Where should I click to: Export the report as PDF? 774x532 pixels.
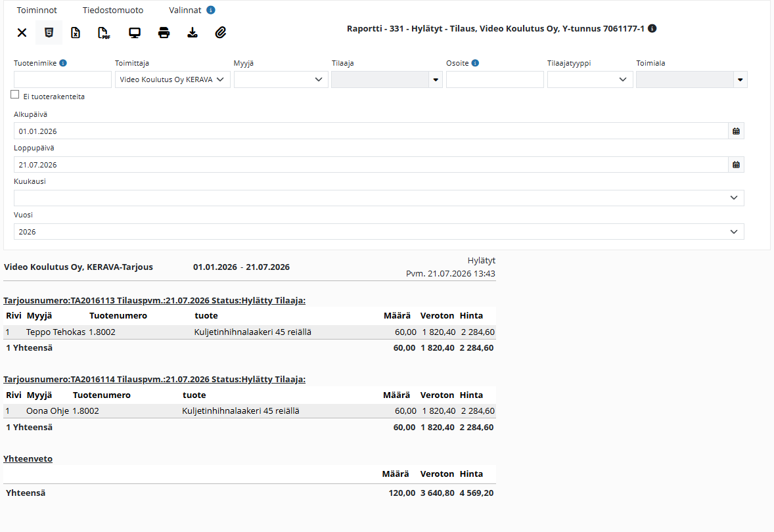[x=104, y=33]
